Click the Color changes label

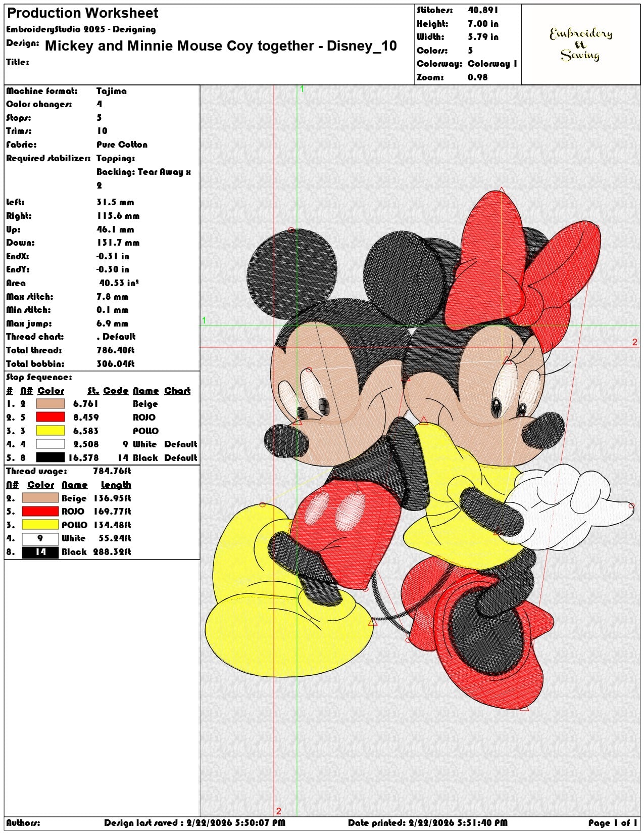tap(39, 104)
